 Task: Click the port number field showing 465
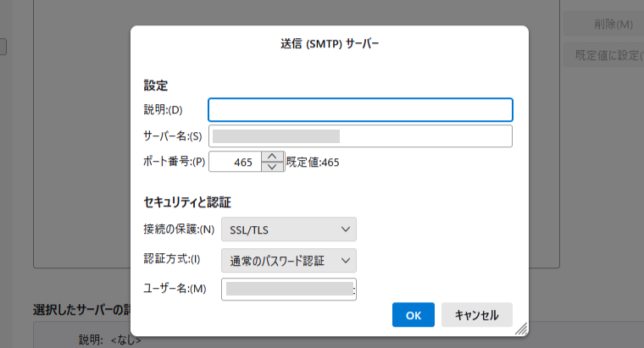pyautogui.click(x=235, y=162)
